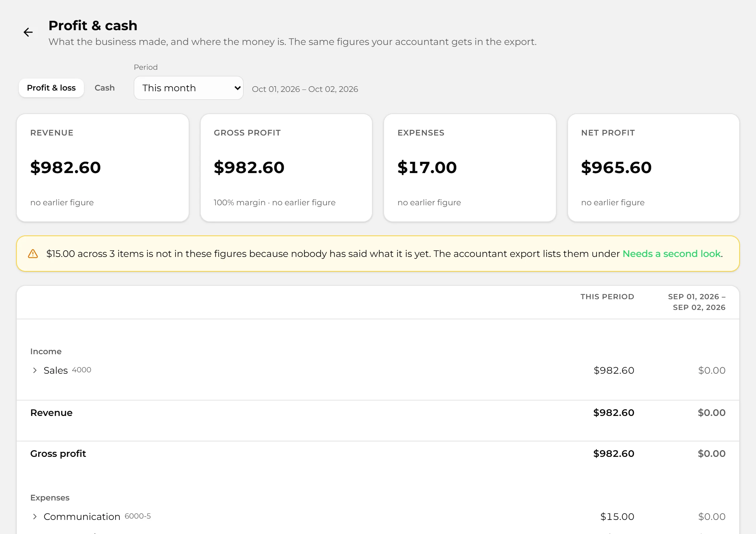Open the Needs a second look link

tap(671, 254)
